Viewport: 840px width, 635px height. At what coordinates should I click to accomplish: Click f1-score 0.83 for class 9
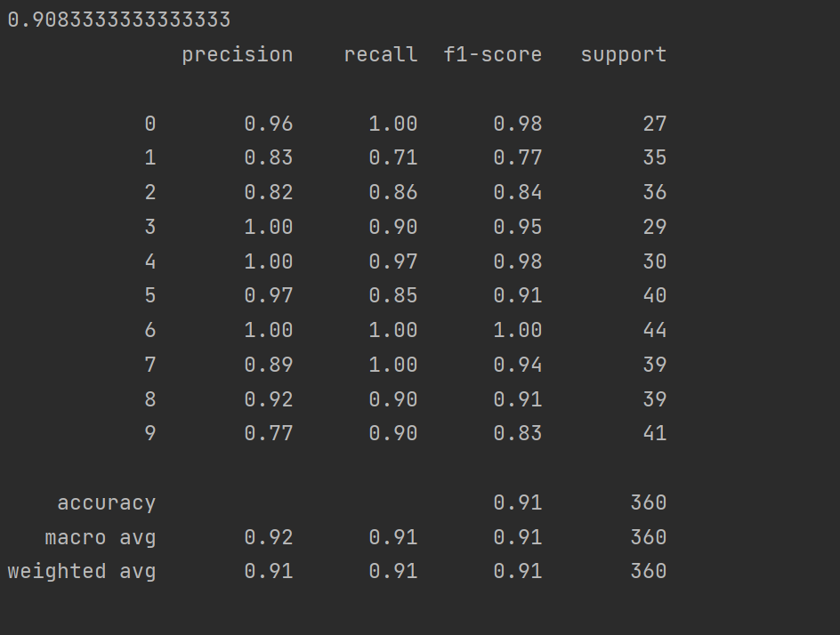[x=518, y=433]
